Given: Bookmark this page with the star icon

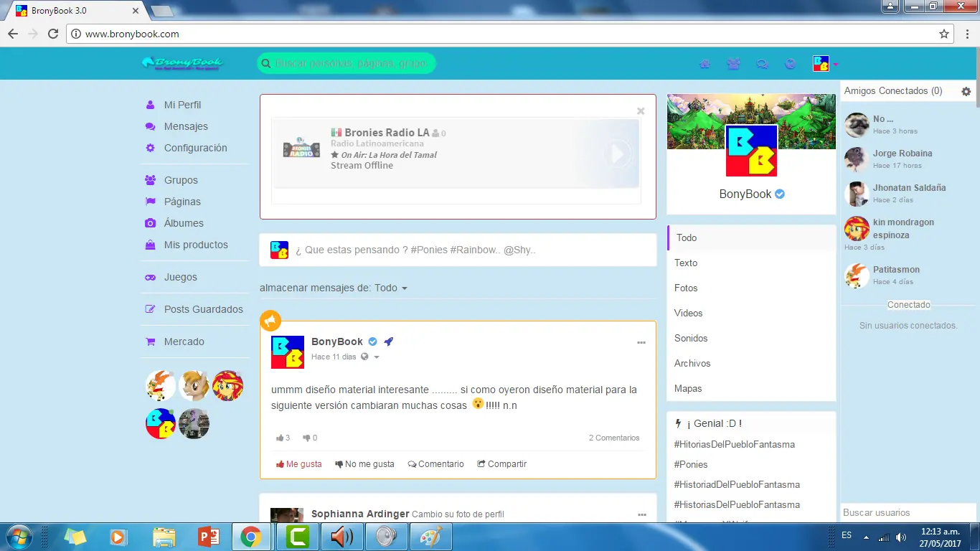Looking at the screenshot, I should (944, 34).
